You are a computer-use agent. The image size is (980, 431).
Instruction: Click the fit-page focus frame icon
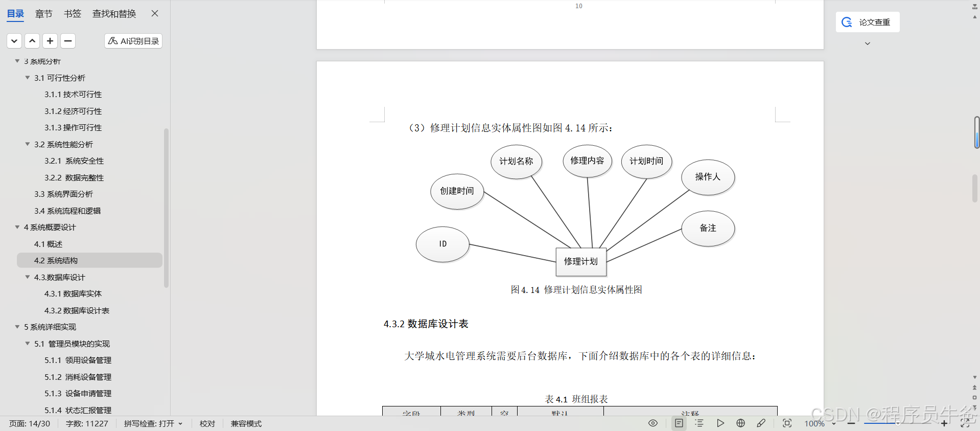(x=787, y=423)
